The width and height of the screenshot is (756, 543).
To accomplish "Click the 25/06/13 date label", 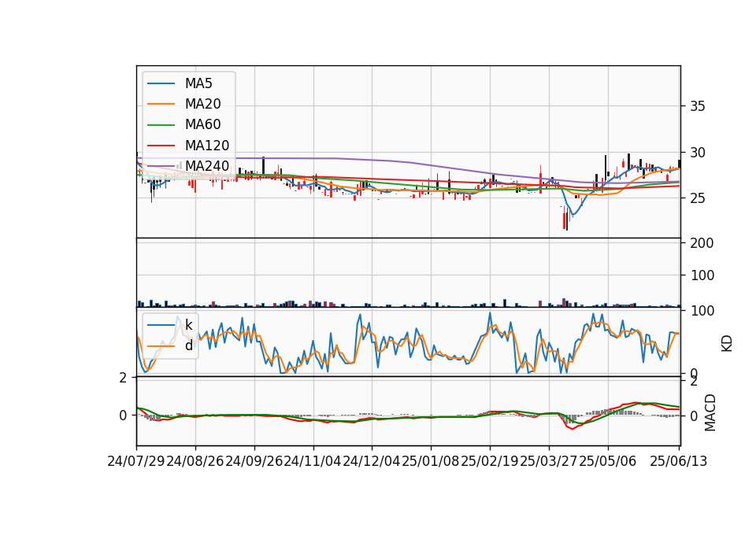I will pos(679,462).
